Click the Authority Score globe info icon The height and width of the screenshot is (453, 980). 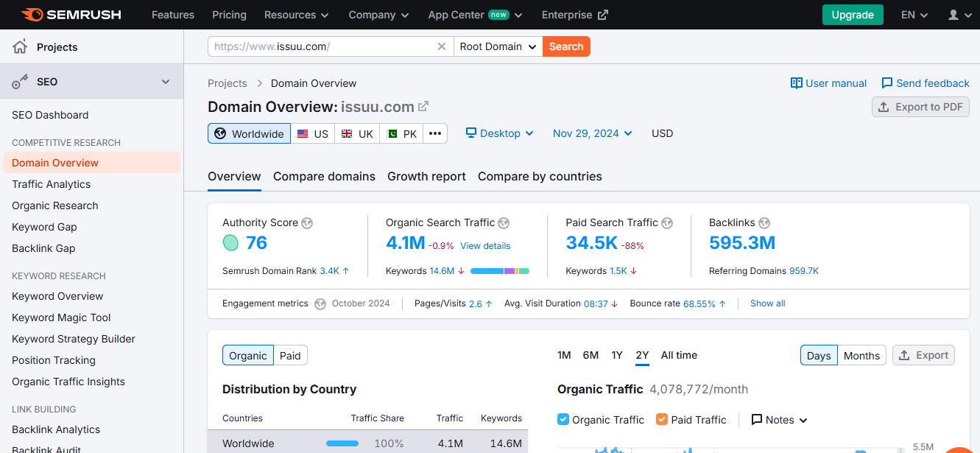click(x=307, y=223)
